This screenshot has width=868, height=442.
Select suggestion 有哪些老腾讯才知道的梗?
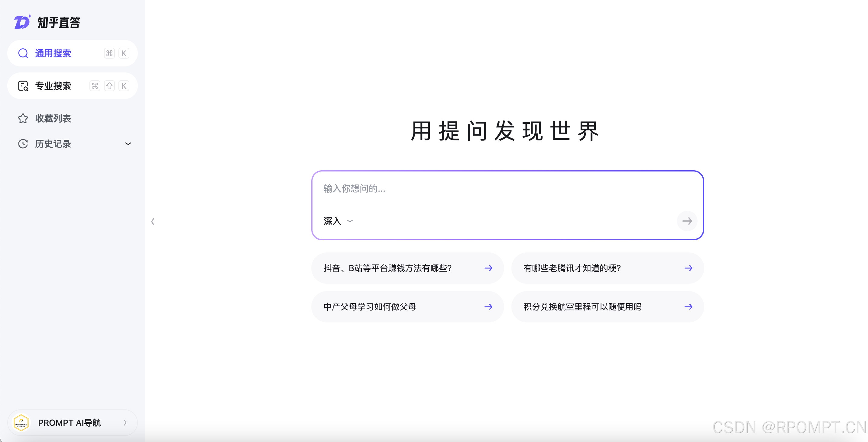[572, 268]
